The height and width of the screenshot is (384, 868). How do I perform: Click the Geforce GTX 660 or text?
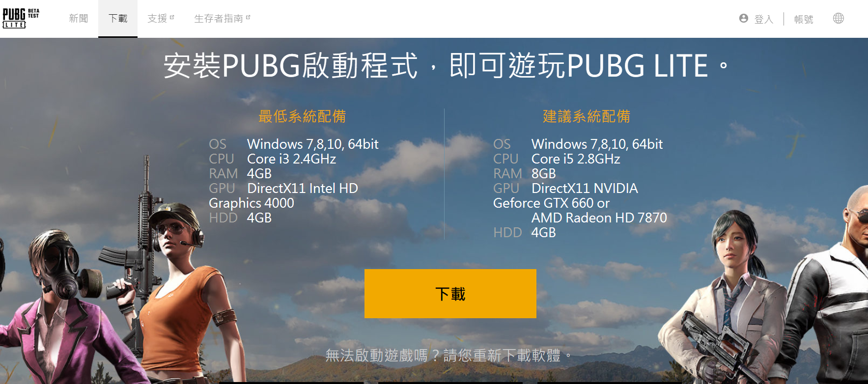[551, 203]
